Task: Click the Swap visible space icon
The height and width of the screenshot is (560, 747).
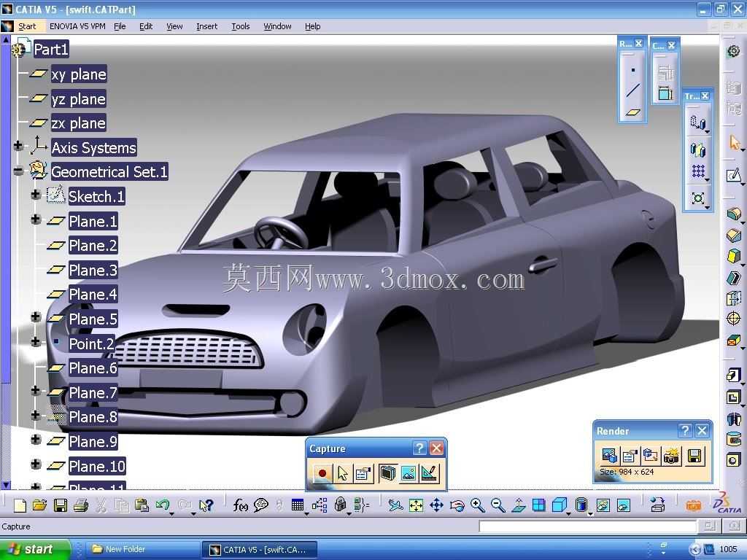Action: 623,505
